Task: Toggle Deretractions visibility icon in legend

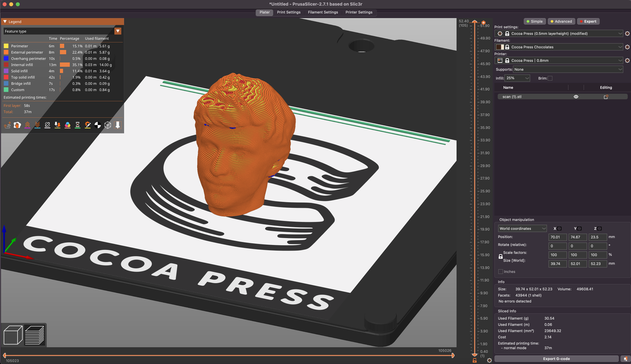Action: tap(37, 125)
